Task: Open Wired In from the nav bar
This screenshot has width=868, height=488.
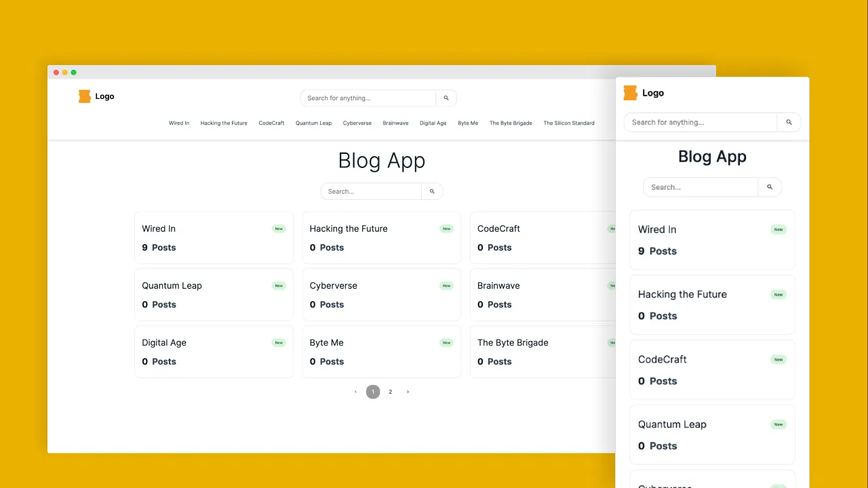Action: (x=179, y=123)
